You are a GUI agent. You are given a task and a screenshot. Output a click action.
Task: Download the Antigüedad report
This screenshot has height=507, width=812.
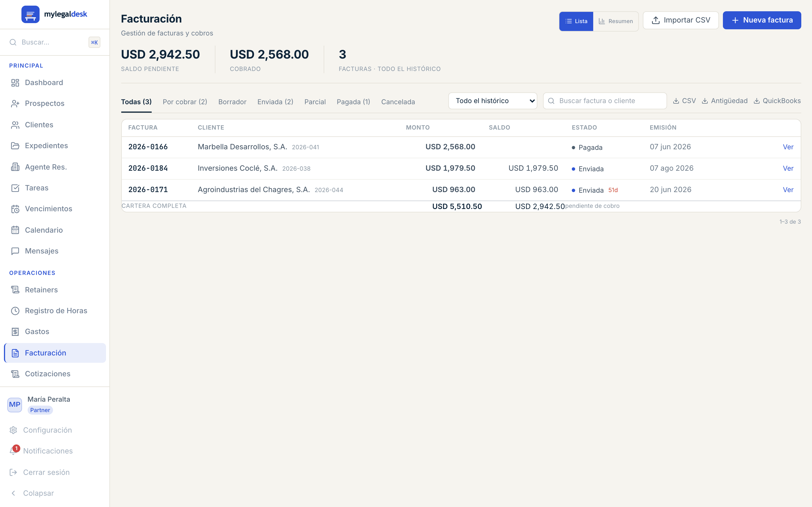725,101
